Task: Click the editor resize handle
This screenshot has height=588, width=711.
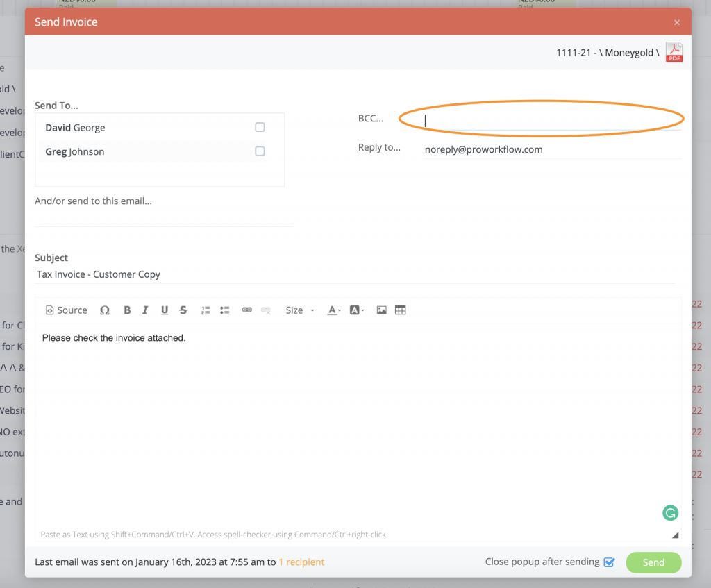Action: click(675, 535)
